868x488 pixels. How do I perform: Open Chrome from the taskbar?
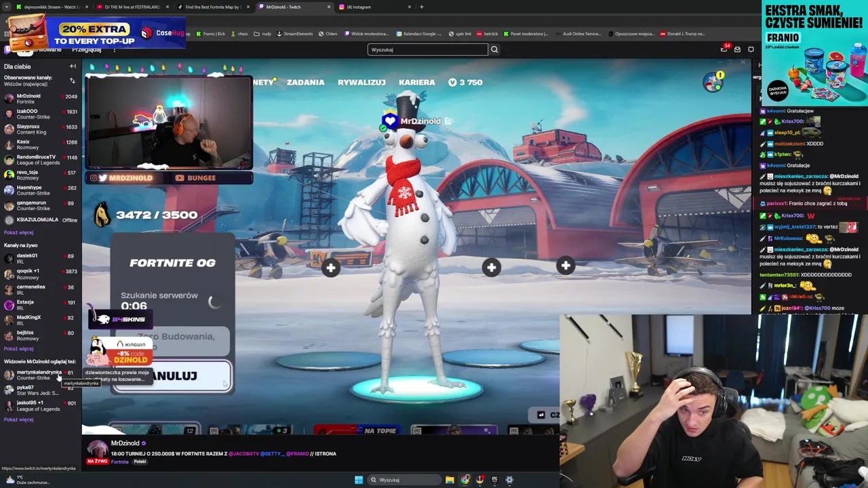tap(465, 480)
